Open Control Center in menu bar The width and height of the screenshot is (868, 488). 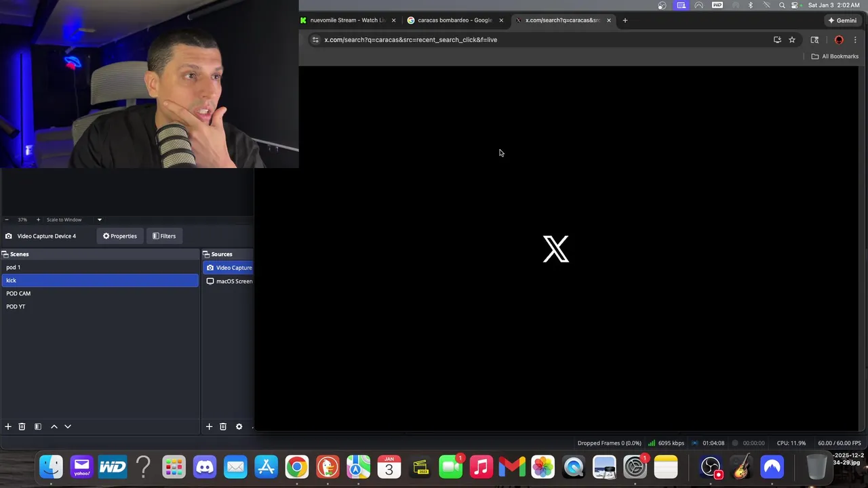click(795, 5)
